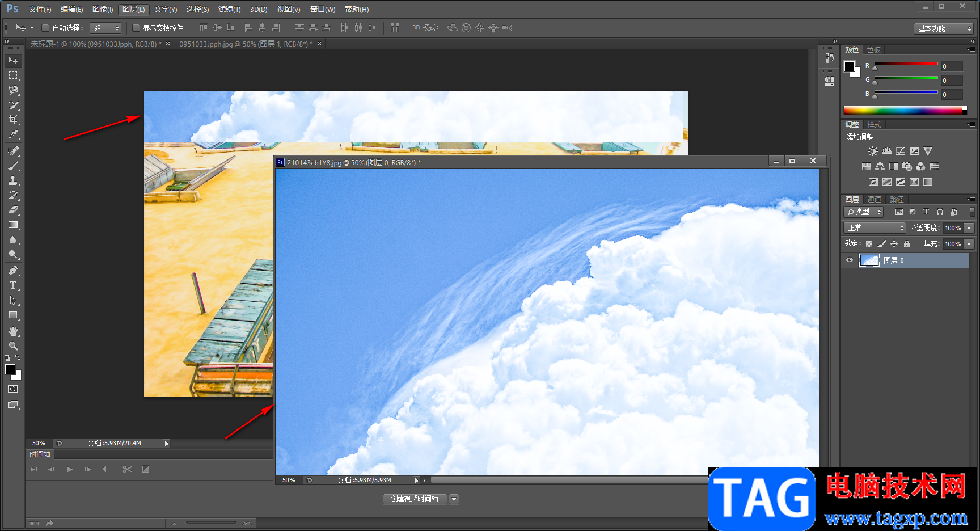Select the Lasso tool
The width and height of the screenshot is (980, 531).
(13, 90)
